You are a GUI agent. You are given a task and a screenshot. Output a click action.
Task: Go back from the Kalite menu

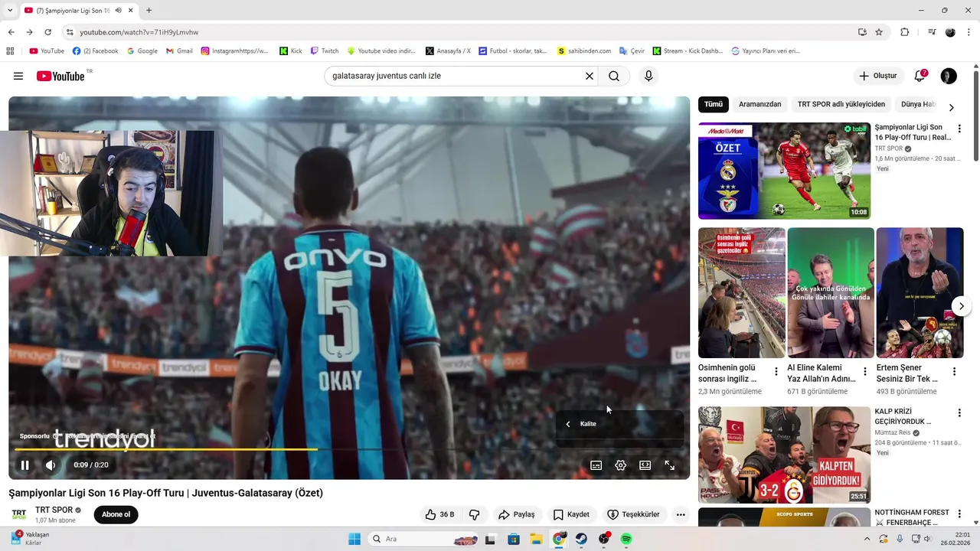point(568,424)
